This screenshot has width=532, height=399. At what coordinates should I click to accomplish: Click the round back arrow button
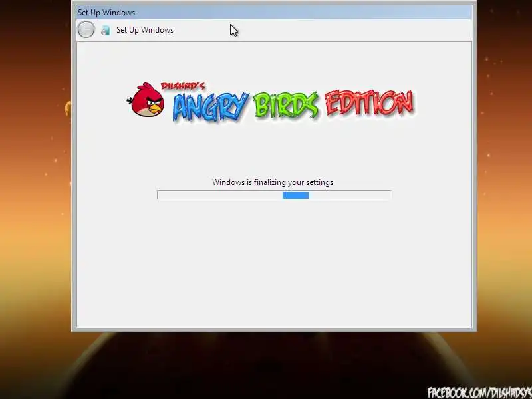[x=86, y=29]
